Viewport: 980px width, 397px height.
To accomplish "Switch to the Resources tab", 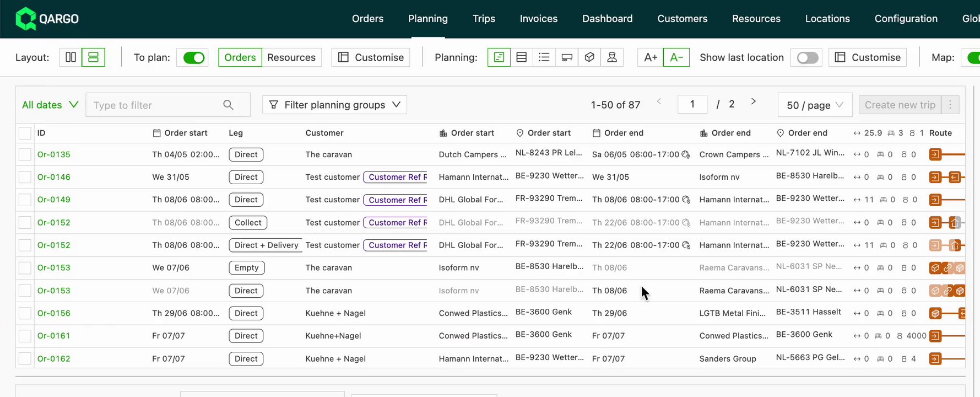I will pyautogui.click(x=291, y=57).
